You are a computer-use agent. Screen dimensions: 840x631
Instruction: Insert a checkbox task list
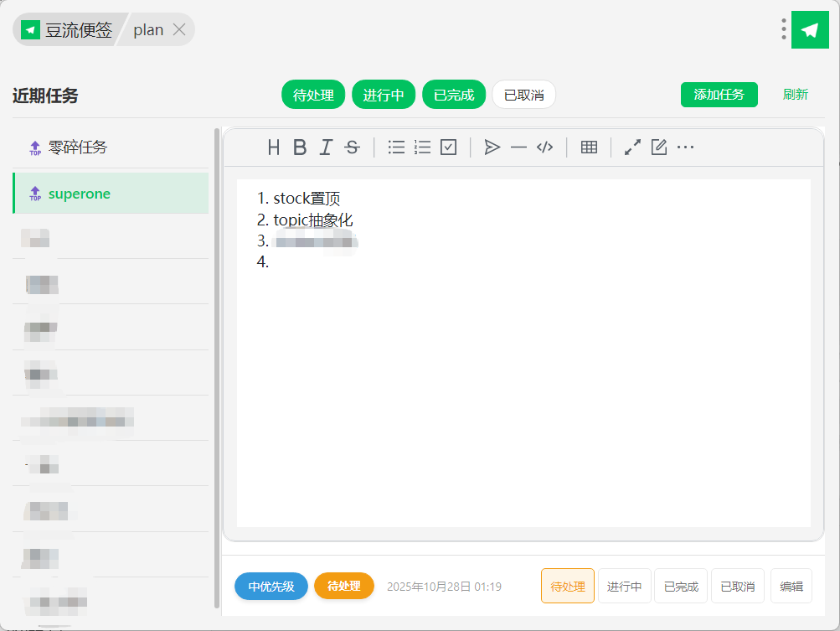click(449, 147)
